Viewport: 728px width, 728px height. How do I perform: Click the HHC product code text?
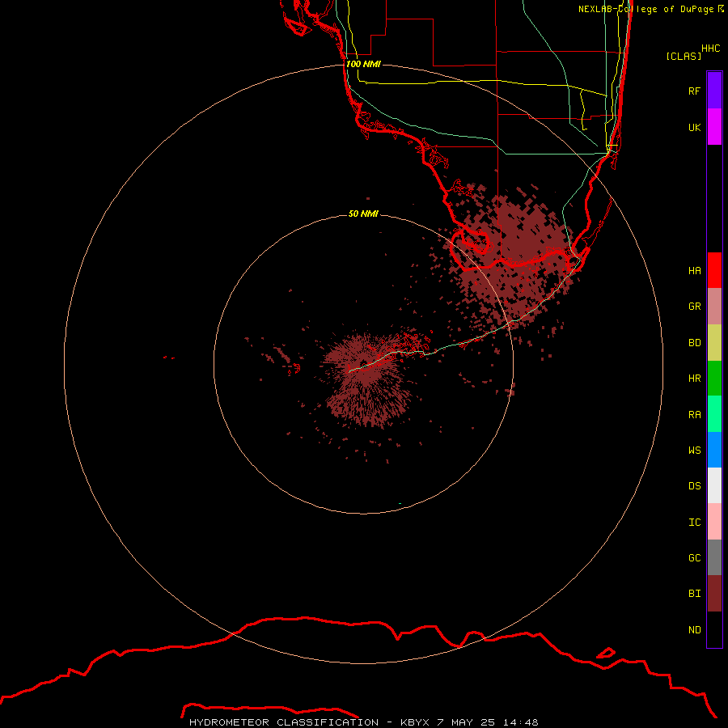(711, 49)
